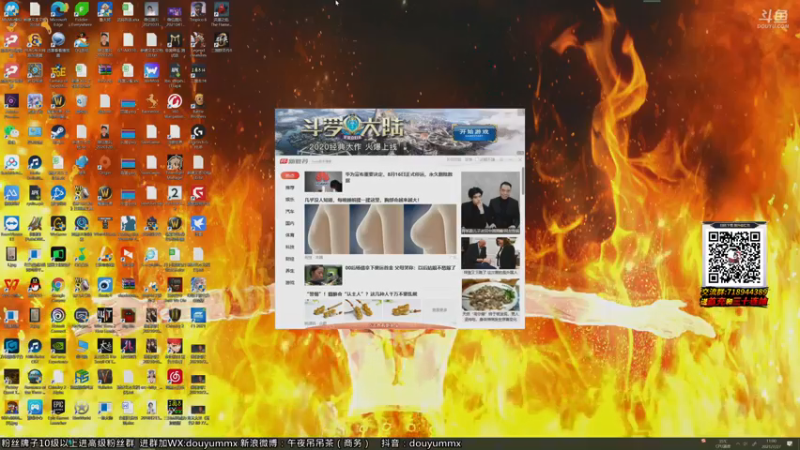Launch the gold prancing horse icon
Screen dimensions: 800x450
(152, 102)
